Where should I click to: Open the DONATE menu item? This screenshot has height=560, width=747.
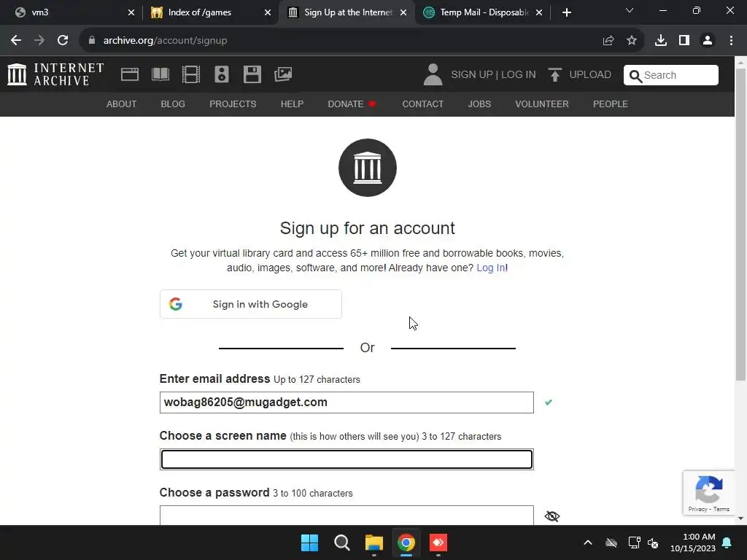[352, 104]
